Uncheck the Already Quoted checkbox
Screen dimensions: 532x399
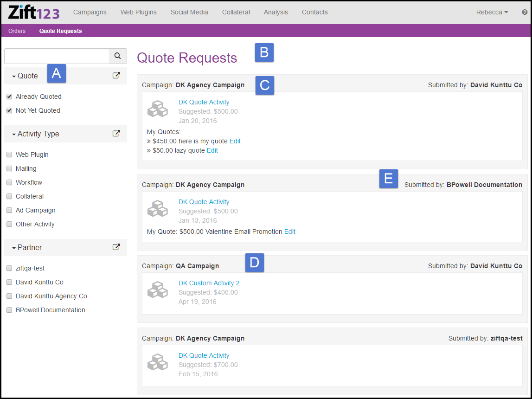coord(9,97)
